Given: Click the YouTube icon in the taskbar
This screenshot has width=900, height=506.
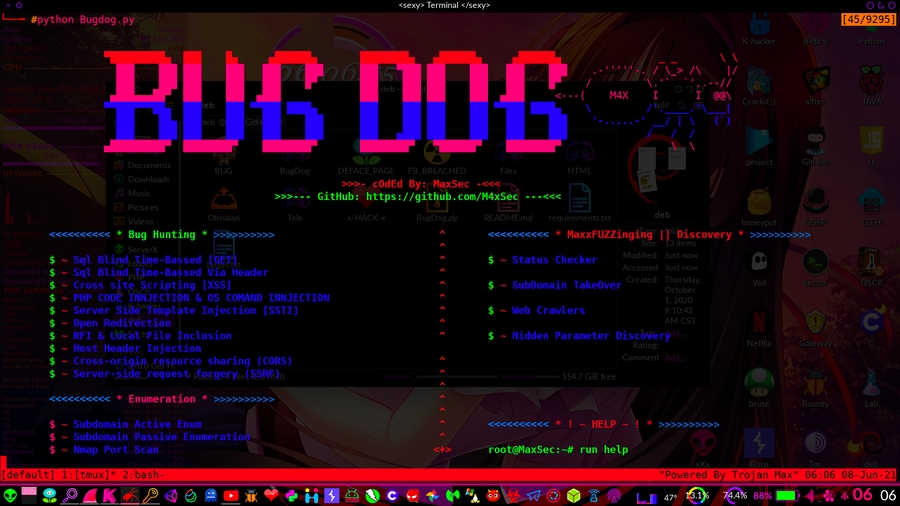Looking at the screenshot, I should coord(231,495).
